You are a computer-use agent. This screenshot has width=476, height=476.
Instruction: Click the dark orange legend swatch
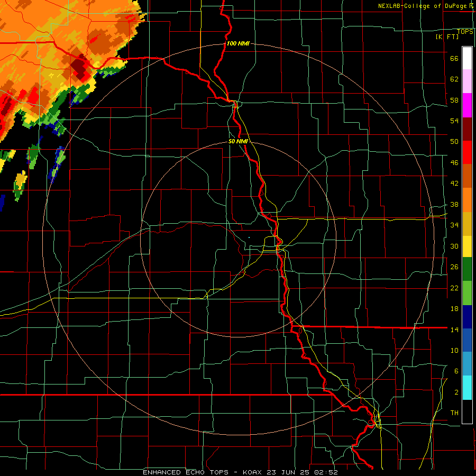[x=467, y=176]
